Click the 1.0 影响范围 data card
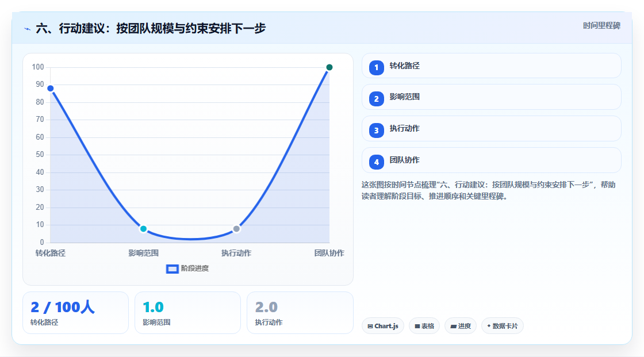 click(187, 313)
